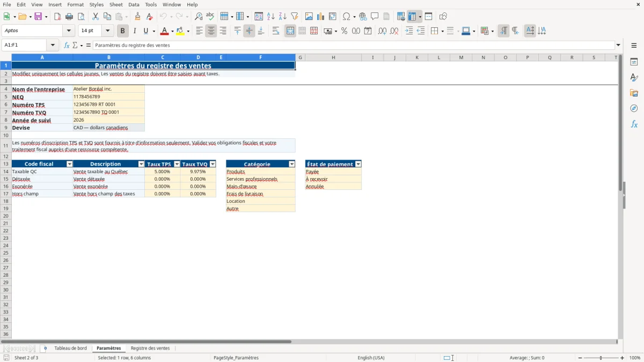The image size is (644, 362).
Task: Sort ascending with the A-Z icon
Action: point(271,17)
